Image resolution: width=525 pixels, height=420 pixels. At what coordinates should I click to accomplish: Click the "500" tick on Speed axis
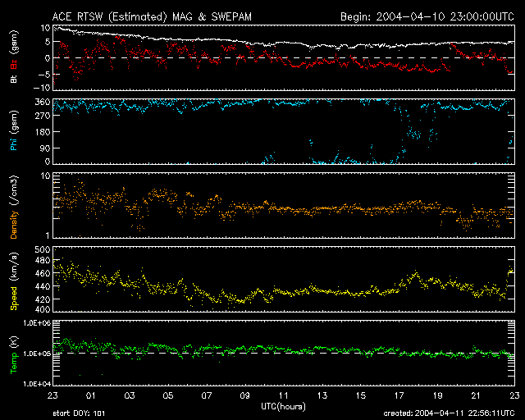[43, 250]
